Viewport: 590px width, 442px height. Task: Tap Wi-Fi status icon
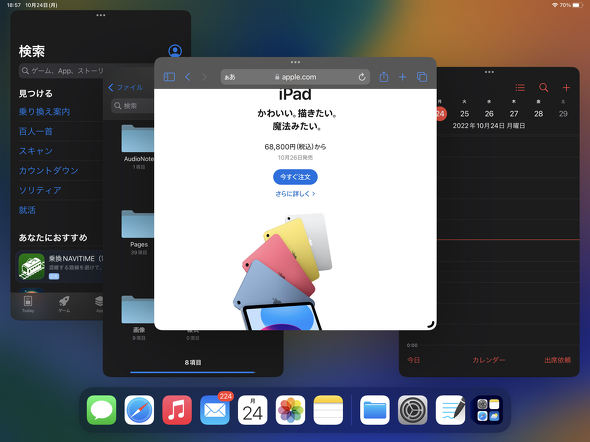click(555, 5)
